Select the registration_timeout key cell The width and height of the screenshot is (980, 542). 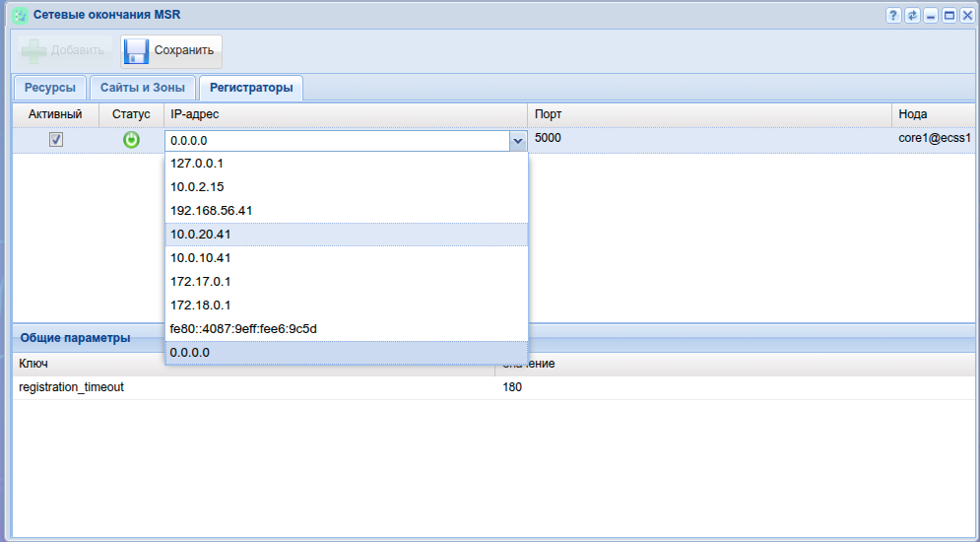[x=254, y=387]
